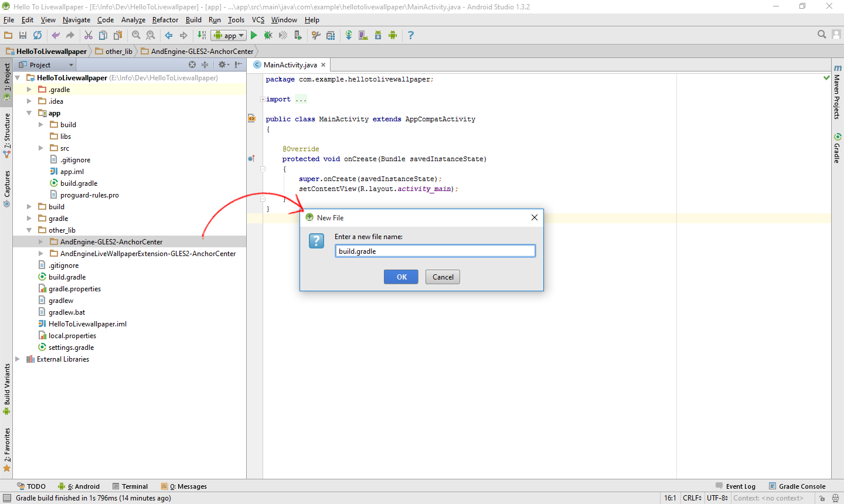Open the app run configuration dropdown
This screenshot has width=844, height=504.
pyautogui.click(x=229, y=35)
